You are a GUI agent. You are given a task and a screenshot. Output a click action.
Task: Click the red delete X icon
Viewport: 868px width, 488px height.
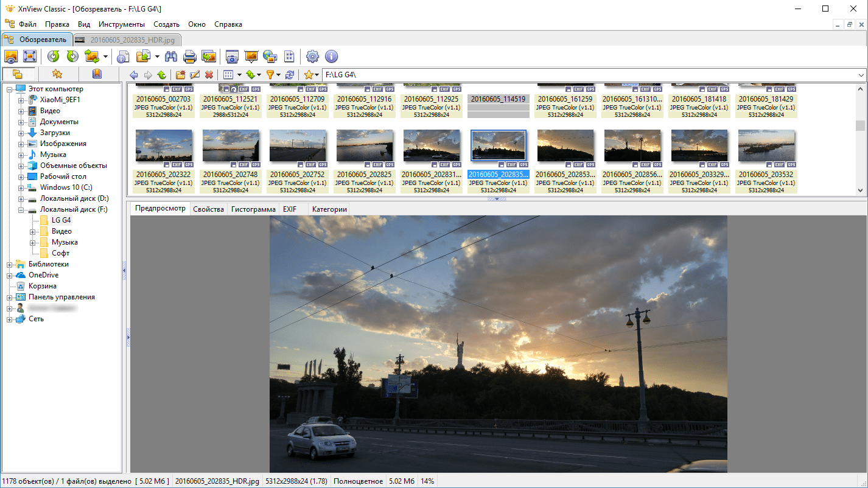point(209,75)
